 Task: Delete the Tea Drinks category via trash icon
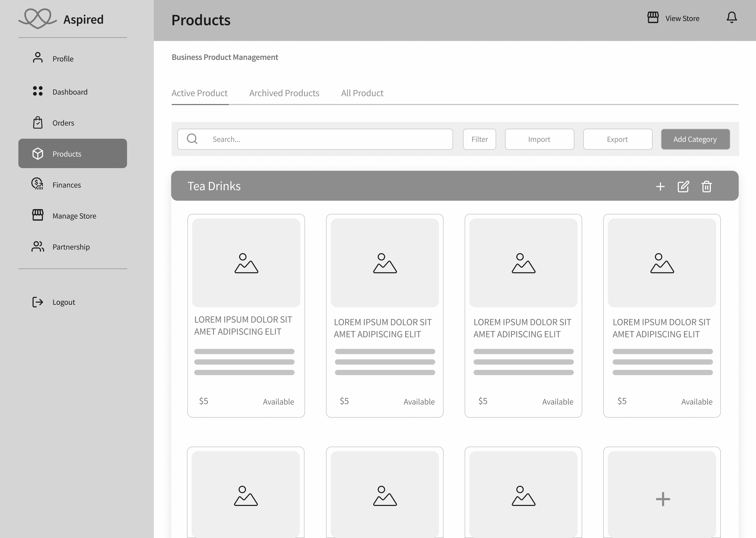click(x=706, y=187)
